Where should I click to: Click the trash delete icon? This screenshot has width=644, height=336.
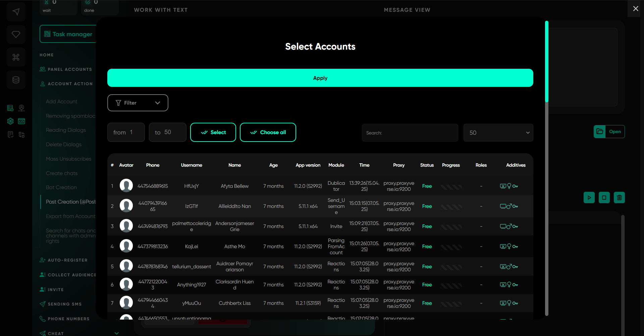pos(619,198)
